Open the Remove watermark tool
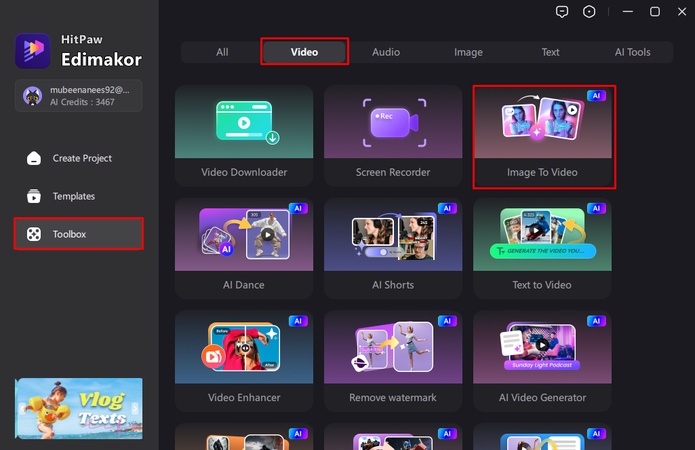This screenshot has height=450, width=695. pos(393,361)
